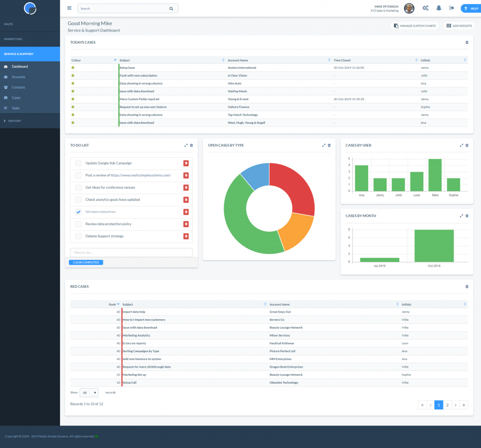Image resolution: width=481 pixels, height=448 pixels.
Task: Expand the Cases By Month chart
Action: (x=461, y=216)
